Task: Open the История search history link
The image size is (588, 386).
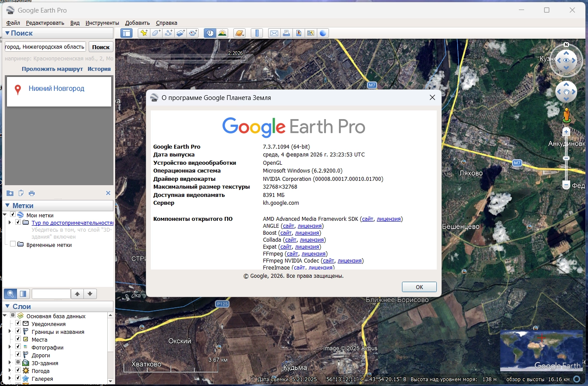Action: (x=99, y=69)
